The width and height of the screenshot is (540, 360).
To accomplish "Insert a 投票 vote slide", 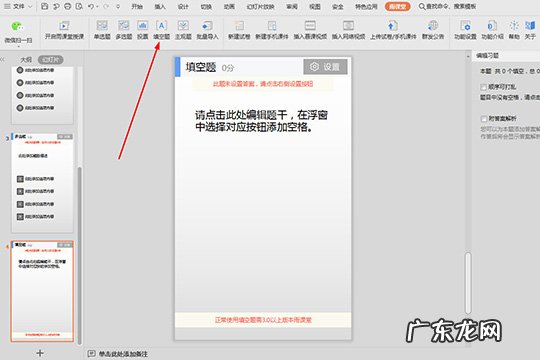I will 142,30.
